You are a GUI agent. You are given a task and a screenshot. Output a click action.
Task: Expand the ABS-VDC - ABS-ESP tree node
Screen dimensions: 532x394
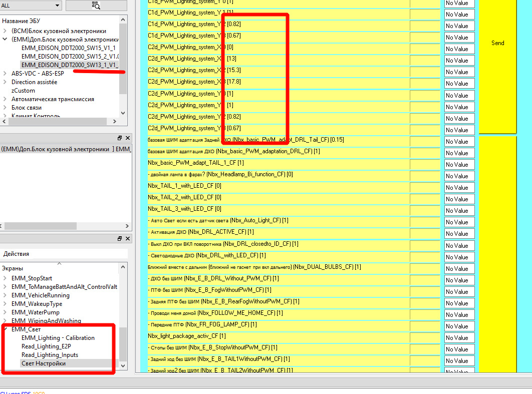pos(5,74)
